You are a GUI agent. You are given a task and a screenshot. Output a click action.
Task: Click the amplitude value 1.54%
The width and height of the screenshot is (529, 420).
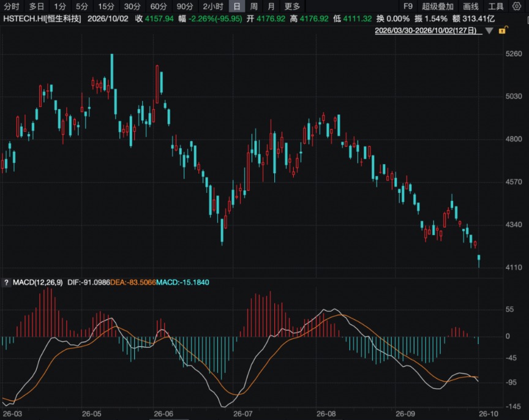coord(435,18)
